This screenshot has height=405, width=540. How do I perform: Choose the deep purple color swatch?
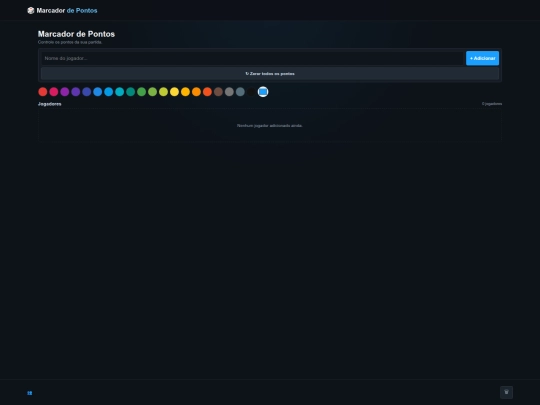[76, 92]
